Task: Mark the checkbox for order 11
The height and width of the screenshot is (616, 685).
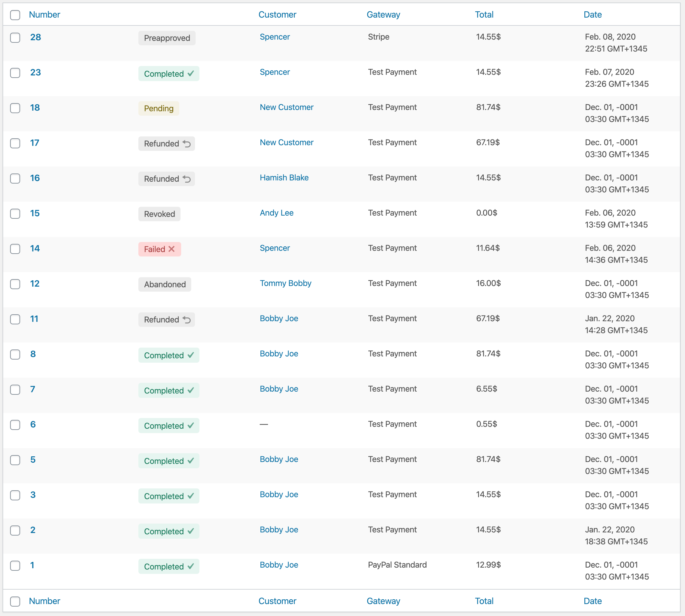Action: coord(15,319)
